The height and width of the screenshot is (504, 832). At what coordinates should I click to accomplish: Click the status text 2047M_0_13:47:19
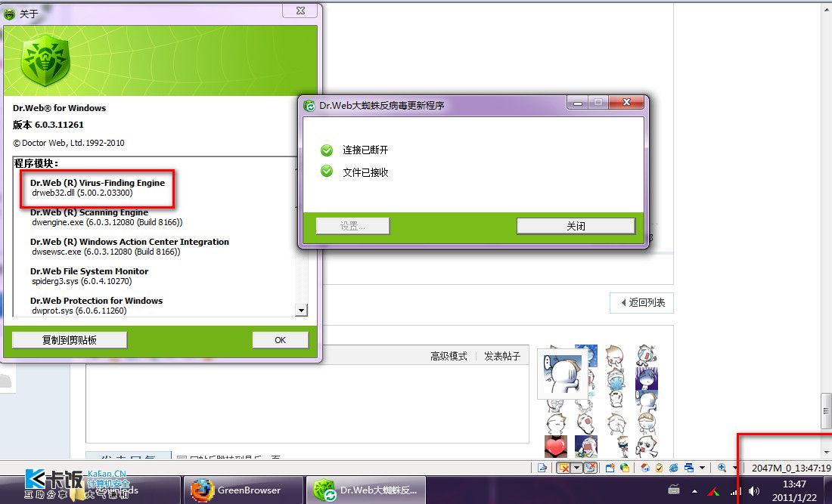pyautogui.click(x=791, y=468)
